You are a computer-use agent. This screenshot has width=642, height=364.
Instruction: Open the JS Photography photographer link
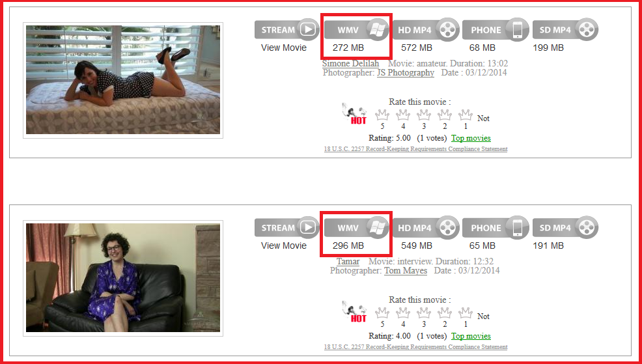(x=406, y=73)
